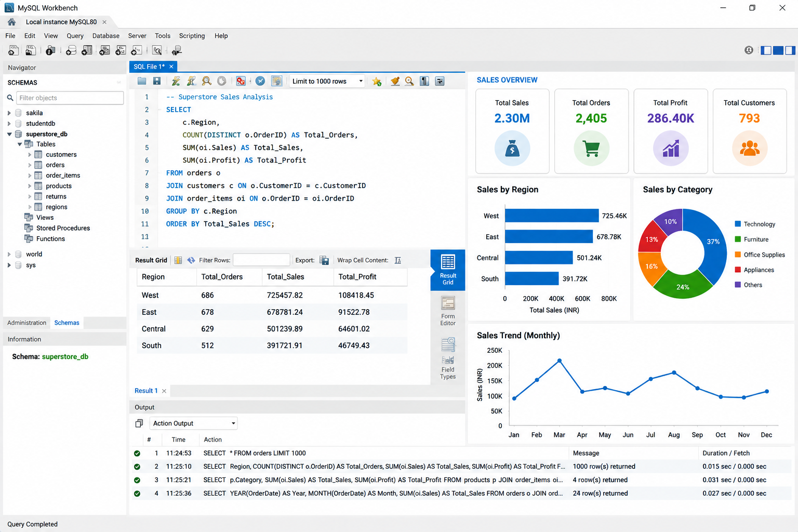Toggle the bottom output panel visibility
The image size is (798, 532).
[x=778, y=50]
